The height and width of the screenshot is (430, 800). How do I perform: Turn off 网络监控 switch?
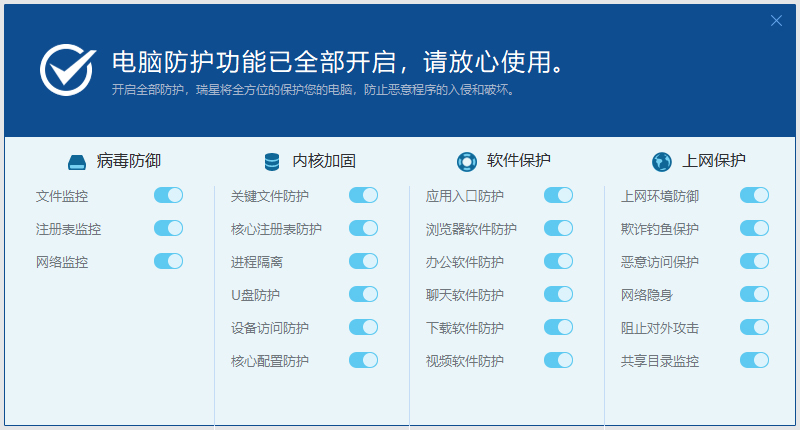(x=168, y=262)
